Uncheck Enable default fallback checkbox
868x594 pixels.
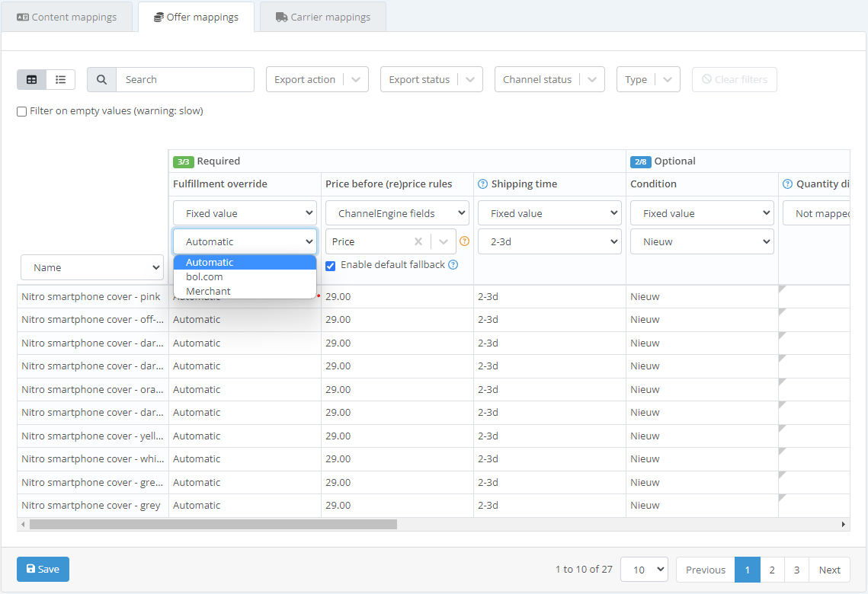tap(331, 266)
